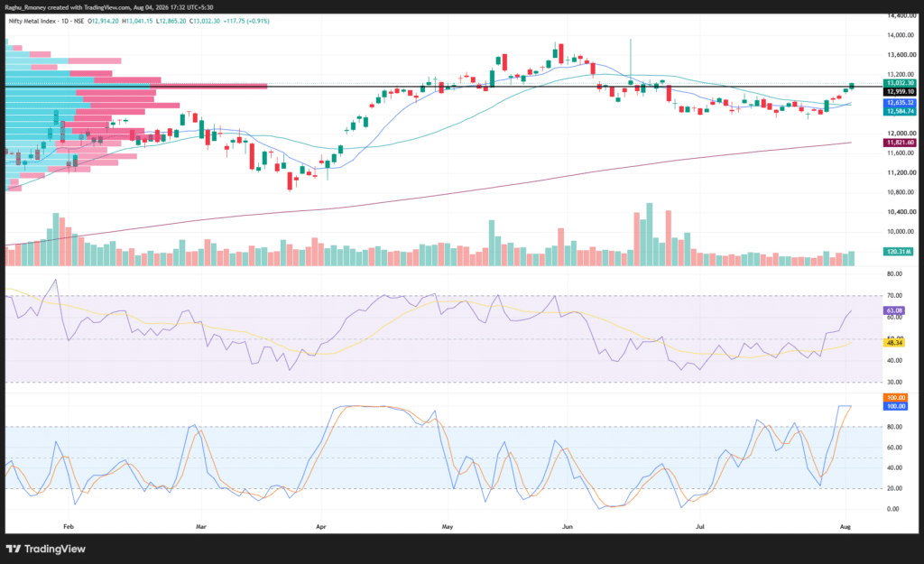Screen dimensions: 924x564
Task: Click the 'Jul' time axis label
Action: coord(700,526)
